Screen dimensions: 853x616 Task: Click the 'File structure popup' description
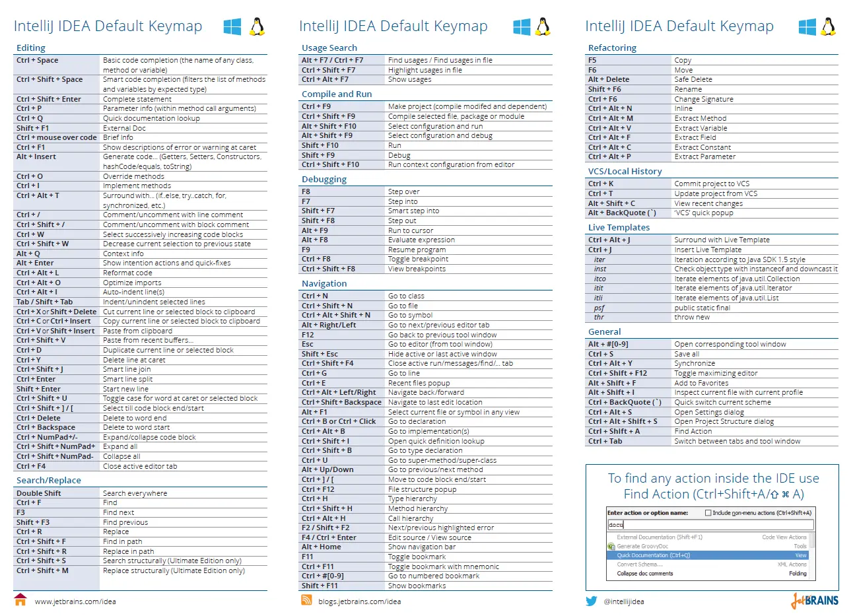click(423, 490)
